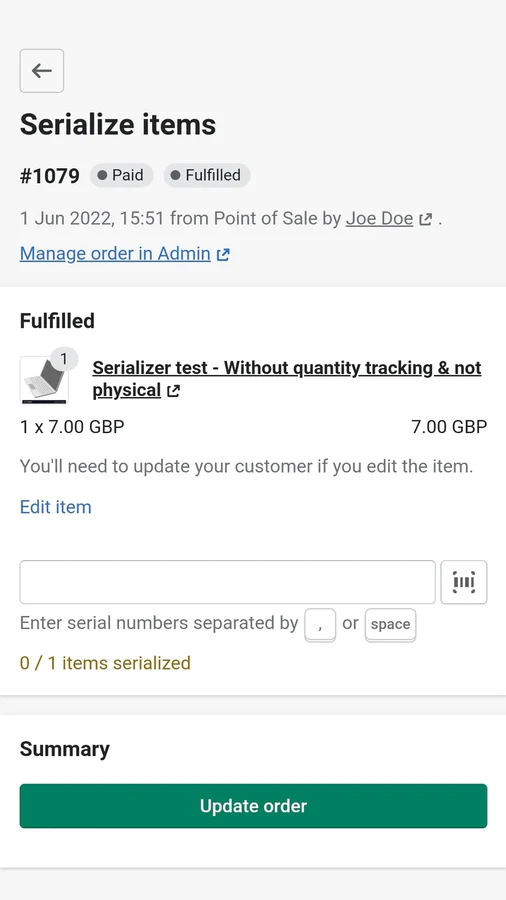Click external icon after Manage order in Admin
This screenshot has width=506, height=900.
click(223, 254)
